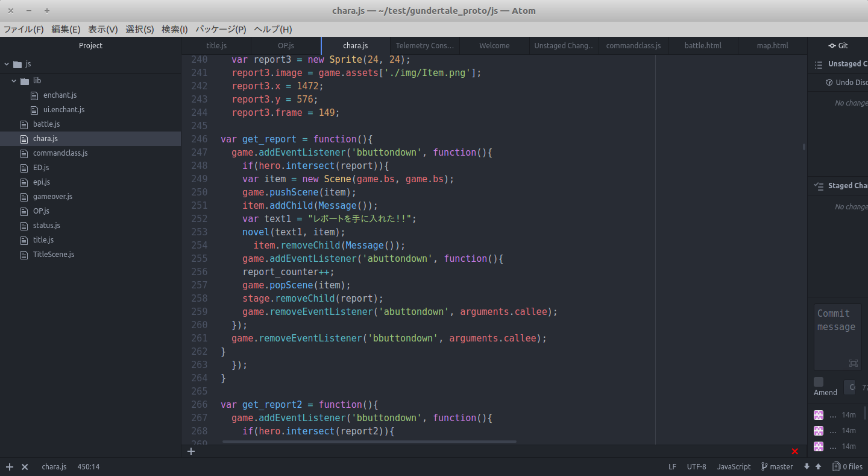
Task: Click cursor position 450:14 in status bar
Action: tap(89, 467)
